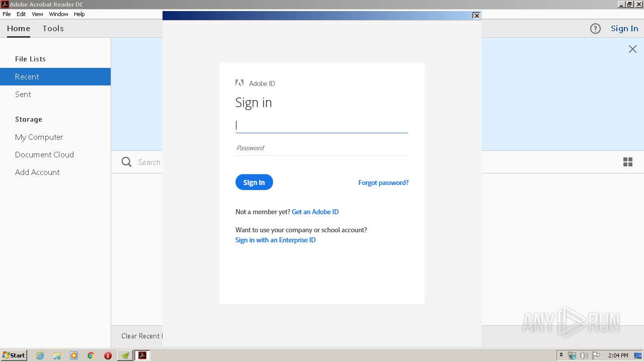Open the Help question mark icon
Image resolution: width=644 pixels, height=362 pixels.
tap(595, 29)
